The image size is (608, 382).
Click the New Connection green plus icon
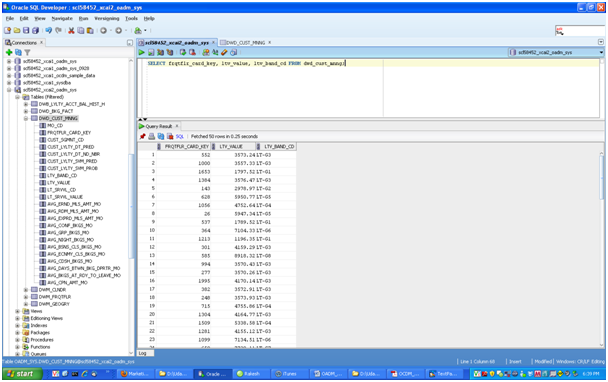9,52
